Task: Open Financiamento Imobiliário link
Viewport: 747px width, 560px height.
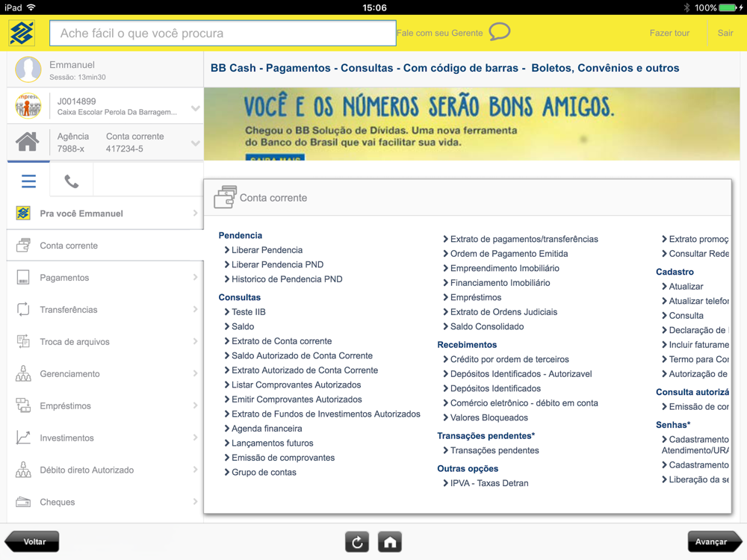Action: pos(500,283)
